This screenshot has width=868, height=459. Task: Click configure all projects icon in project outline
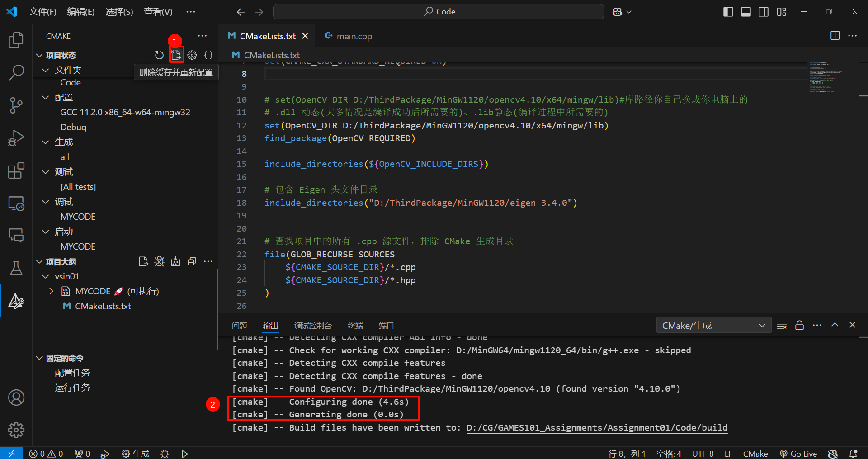[143, 261]
